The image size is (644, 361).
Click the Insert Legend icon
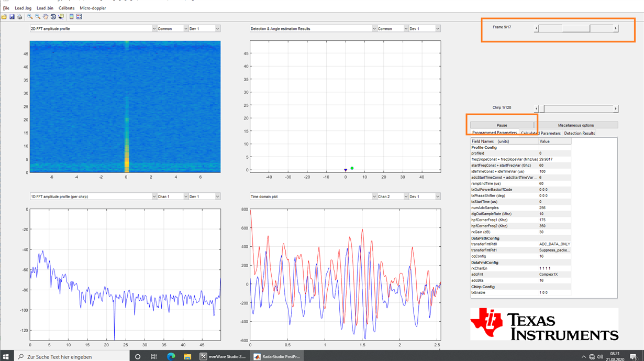[80, 16]
